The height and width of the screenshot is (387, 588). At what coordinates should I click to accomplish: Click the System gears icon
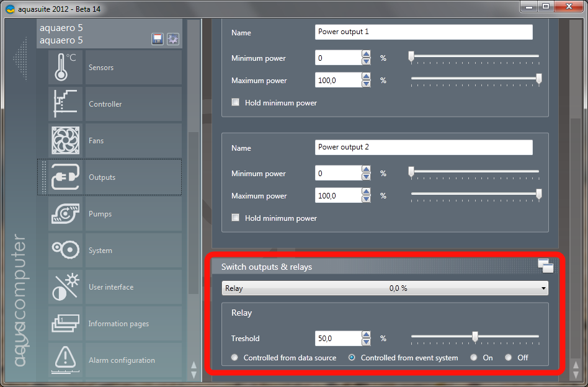pyautogui.click(x=65, y=250)
